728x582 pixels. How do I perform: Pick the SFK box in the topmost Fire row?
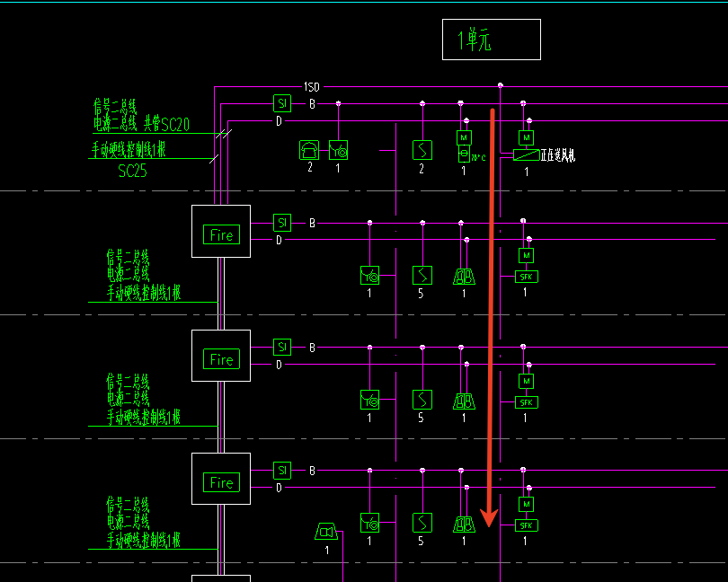527,277
